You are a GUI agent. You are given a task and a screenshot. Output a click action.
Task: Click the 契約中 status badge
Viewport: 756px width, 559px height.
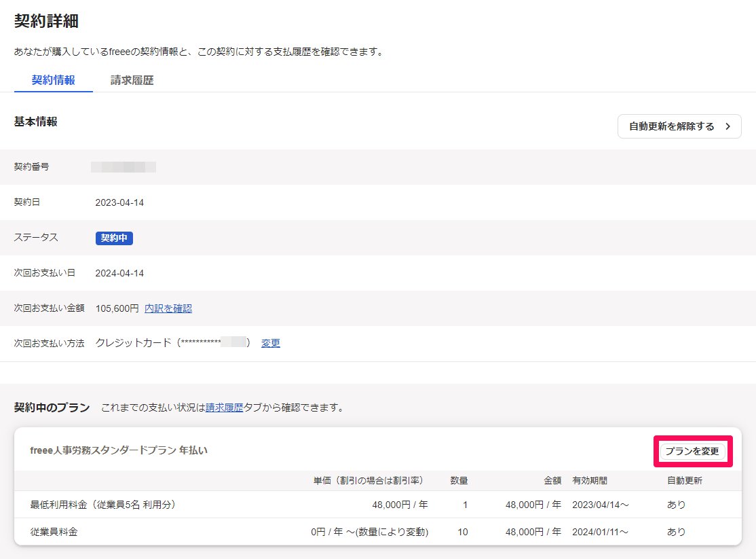[x=114, y=238]
